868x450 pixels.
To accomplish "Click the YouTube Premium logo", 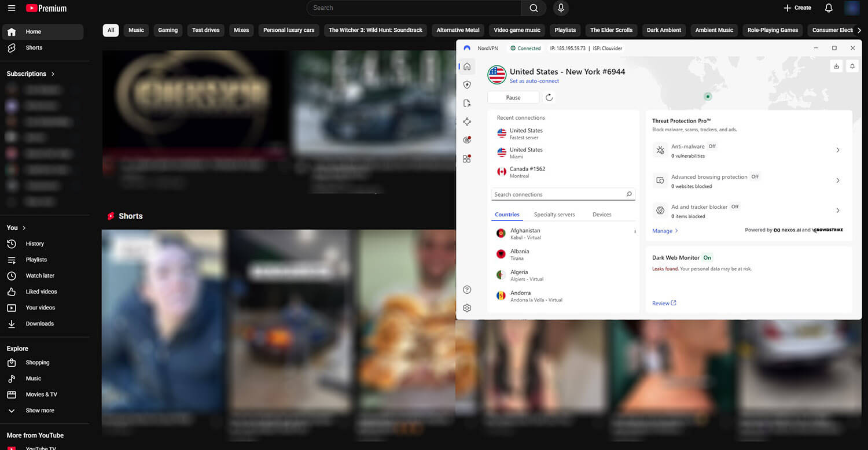I will click(x=46, y=8).
